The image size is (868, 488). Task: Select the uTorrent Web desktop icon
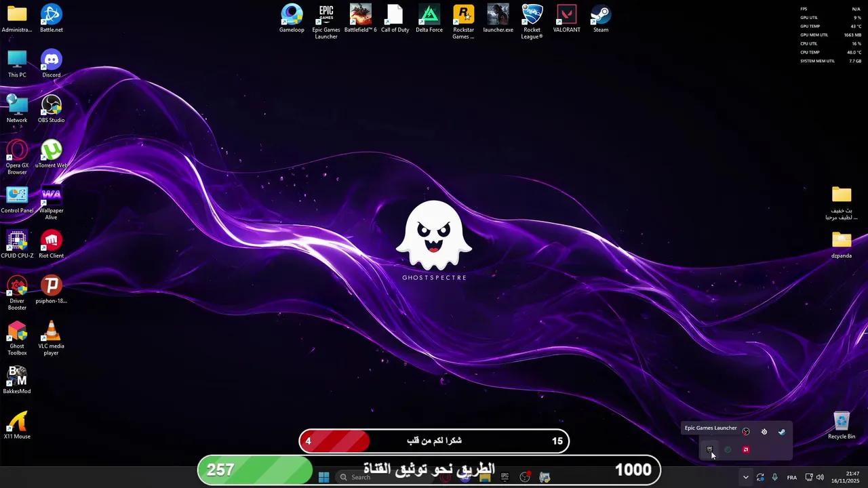coord(52,155)
